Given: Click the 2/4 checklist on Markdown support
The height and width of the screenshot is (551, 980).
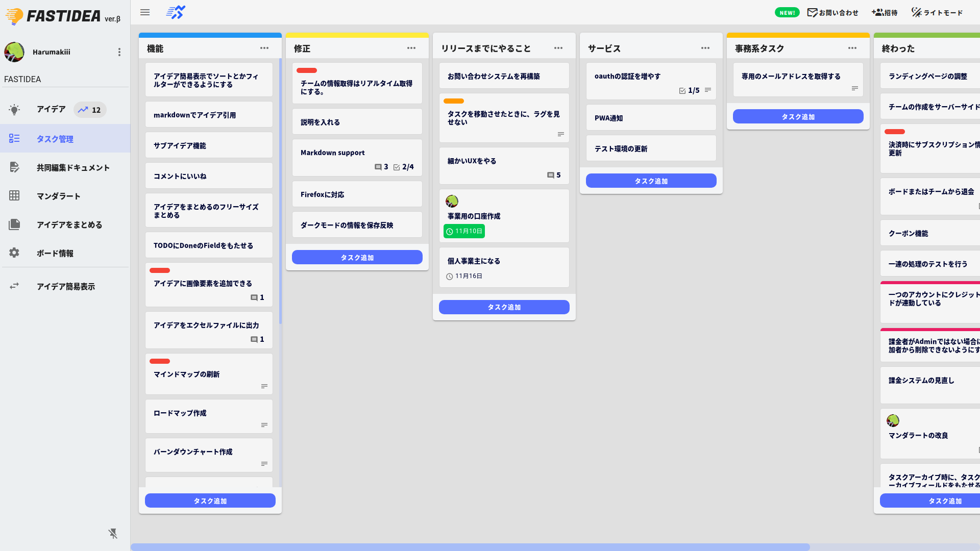Looking at the screenshot, I should pos(404,167).
